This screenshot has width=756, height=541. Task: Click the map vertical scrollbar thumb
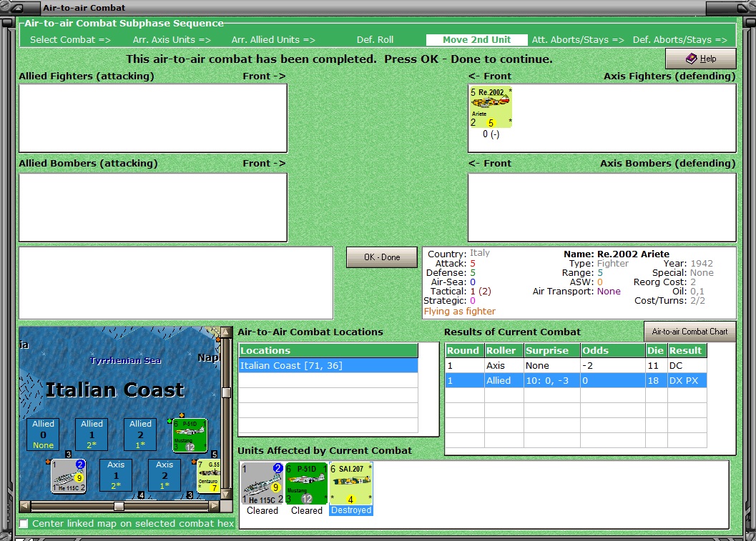coord(225,392)
